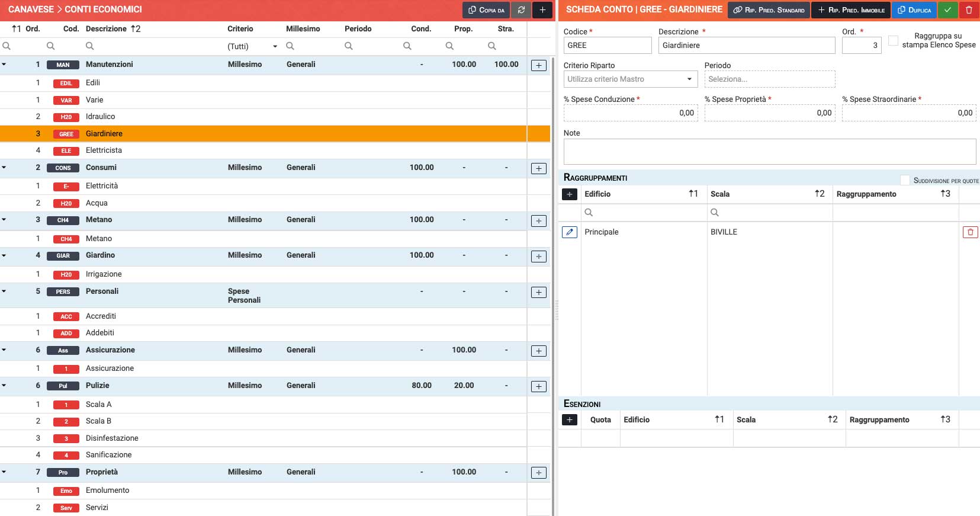
Task: Add a new Raggruppamenti entry
Action: click(569, 194)
